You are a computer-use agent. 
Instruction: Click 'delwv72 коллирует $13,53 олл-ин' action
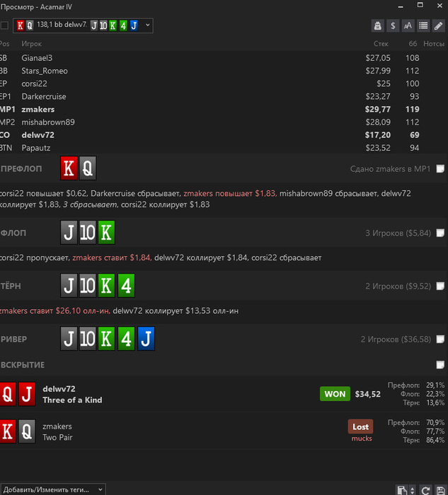pyautogui.click(x=176, y=310)
